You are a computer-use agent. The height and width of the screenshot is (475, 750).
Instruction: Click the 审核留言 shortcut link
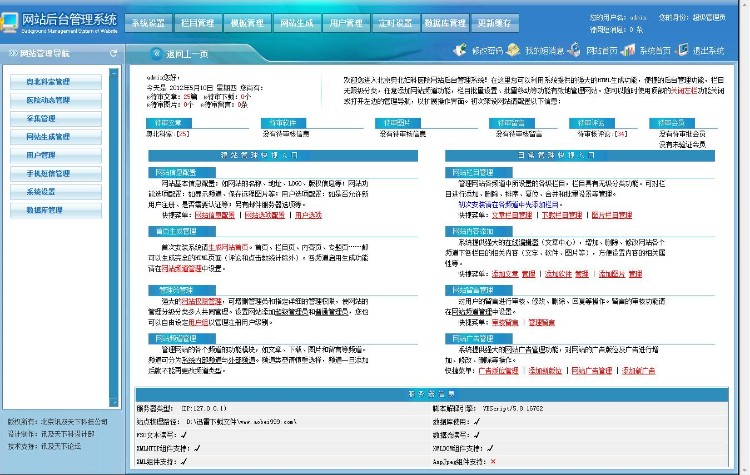click(505, 323)
